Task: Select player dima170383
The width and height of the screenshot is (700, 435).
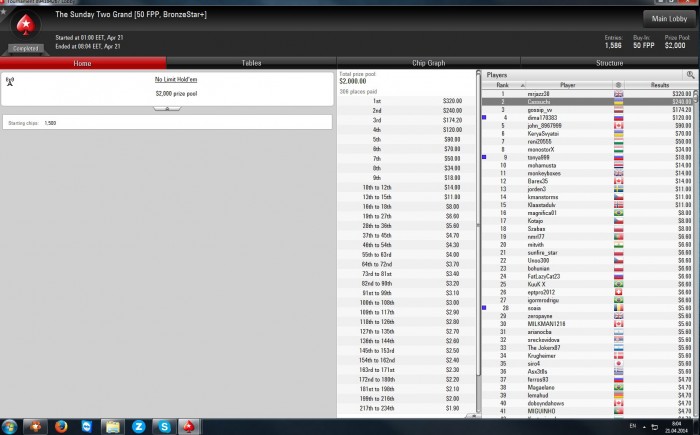Action: click(542, 118)
